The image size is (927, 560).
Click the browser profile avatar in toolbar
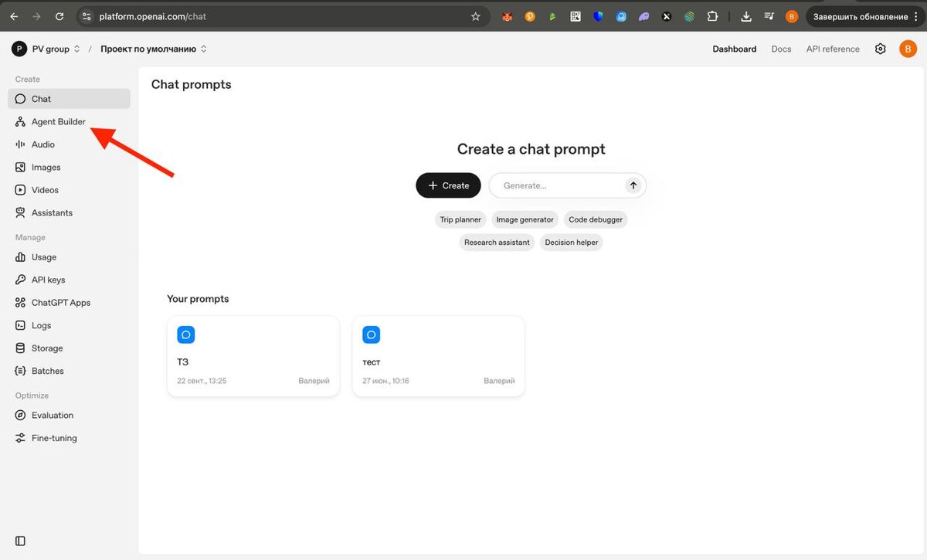coord(791,16)
